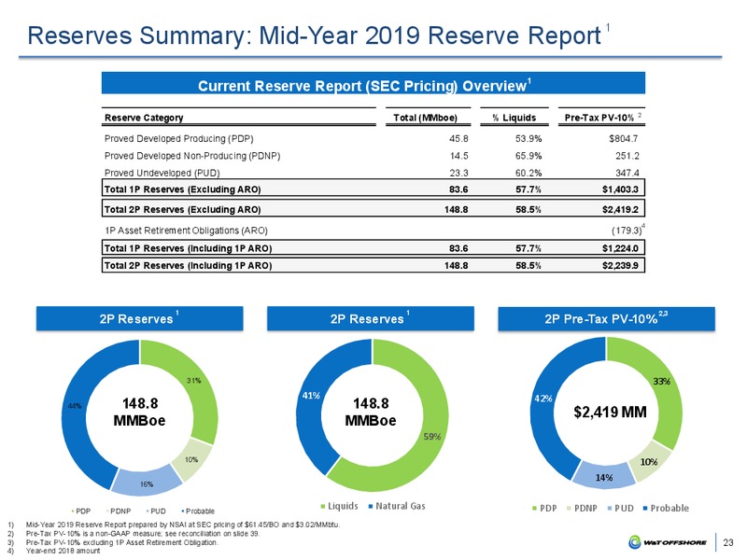
Task: Select '1P Asset Retirement Obligations (ARO)' label
Action: coord(186,231)
